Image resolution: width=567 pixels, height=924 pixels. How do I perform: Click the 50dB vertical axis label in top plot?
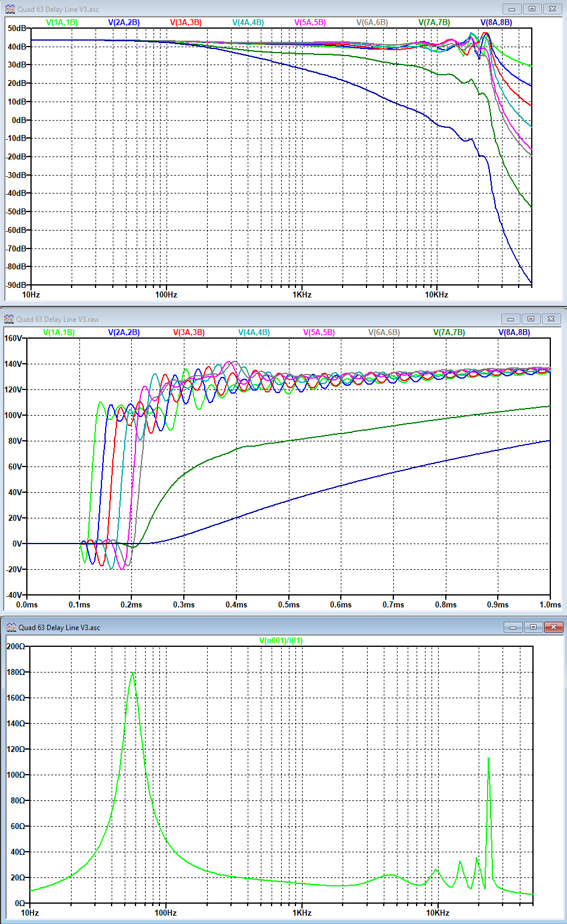[17, 28]
